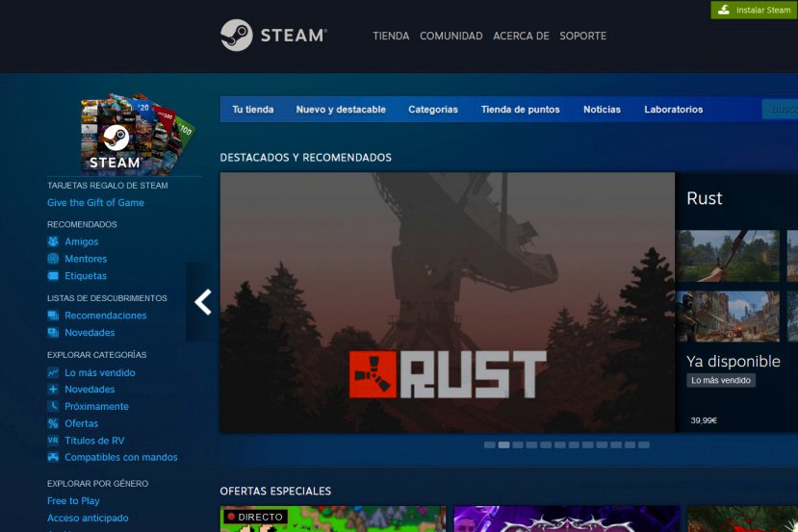Click the Instalar Steam button

[755, 10]
